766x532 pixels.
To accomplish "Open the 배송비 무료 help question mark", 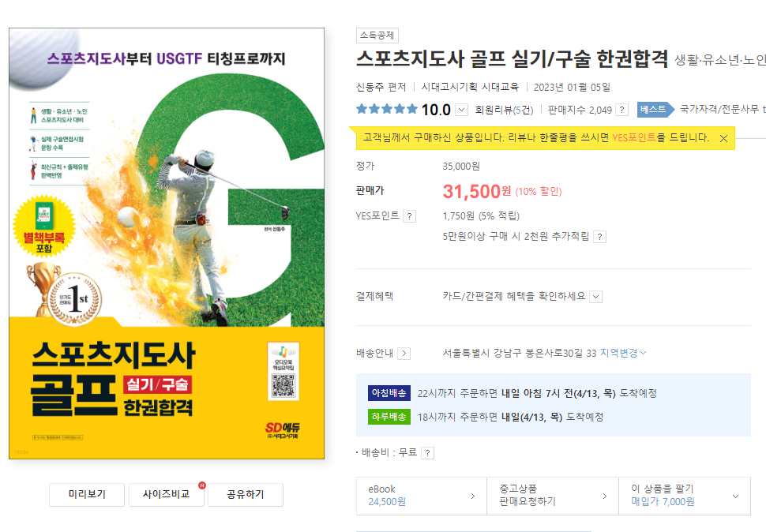I will point(427,453).
